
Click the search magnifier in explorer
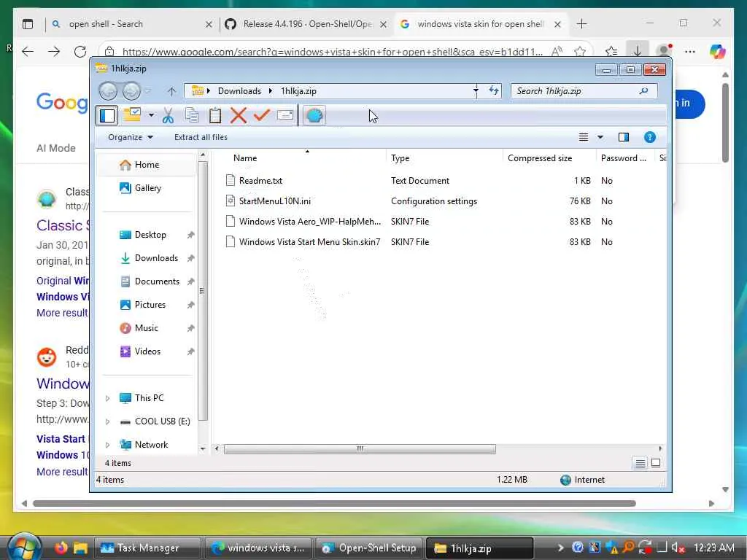(x=643, y=91)
